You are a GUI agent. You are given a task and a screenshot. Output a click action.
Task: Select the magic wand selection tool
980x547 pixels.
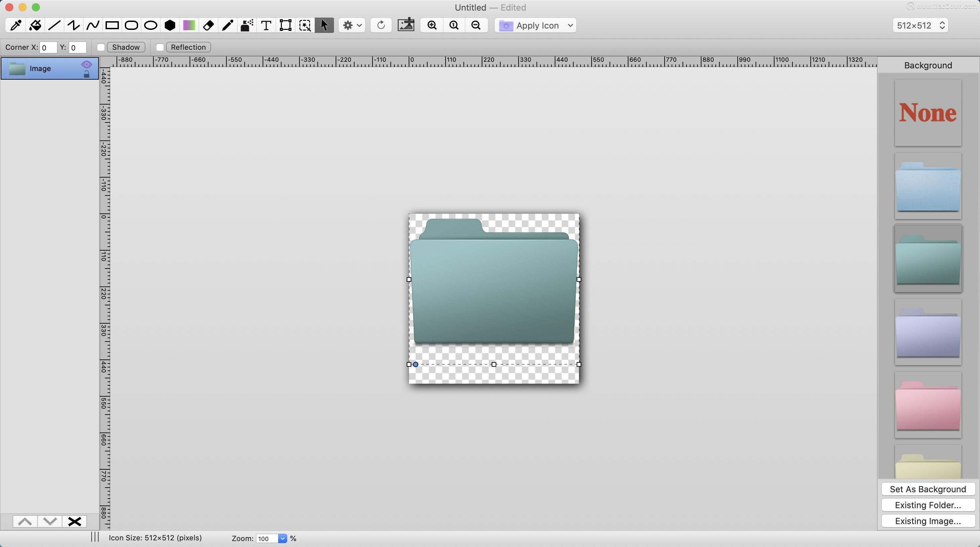pos(305,26)
